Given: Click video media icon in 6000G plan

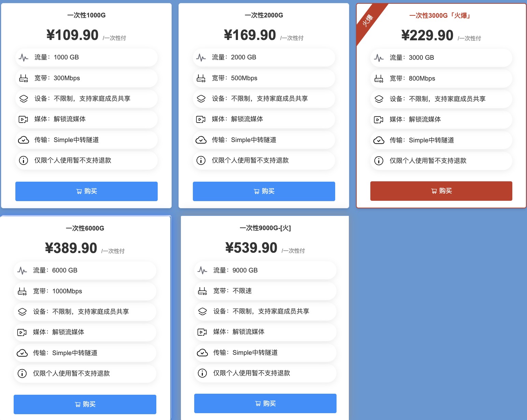Looking at the screenshot, I should click(x=22, y=332).
